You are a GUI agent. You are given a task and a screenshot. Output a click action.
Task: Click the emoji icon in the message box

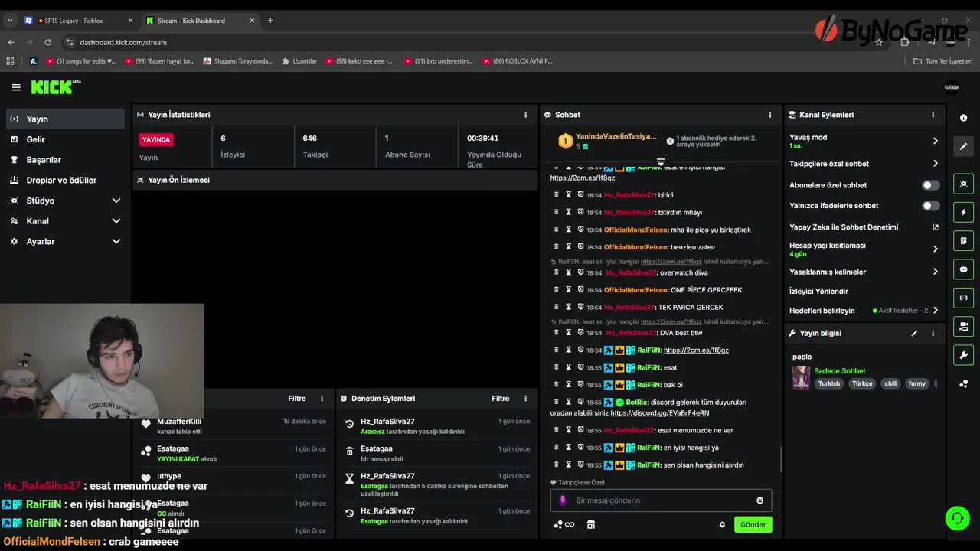pyautogui.click(x=759, y=500)
